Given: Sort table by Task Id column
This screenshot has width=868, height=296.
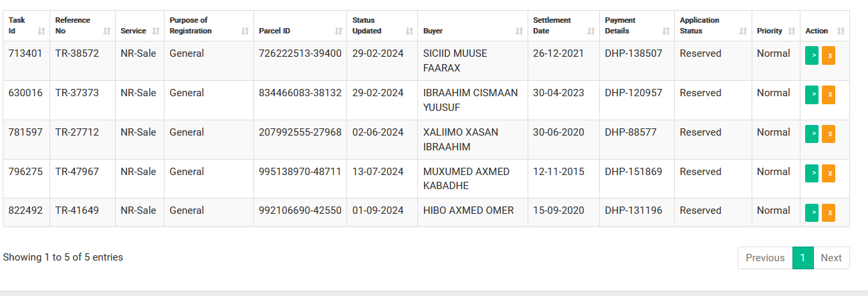Looking at the screenshot, I should (27, 25).
